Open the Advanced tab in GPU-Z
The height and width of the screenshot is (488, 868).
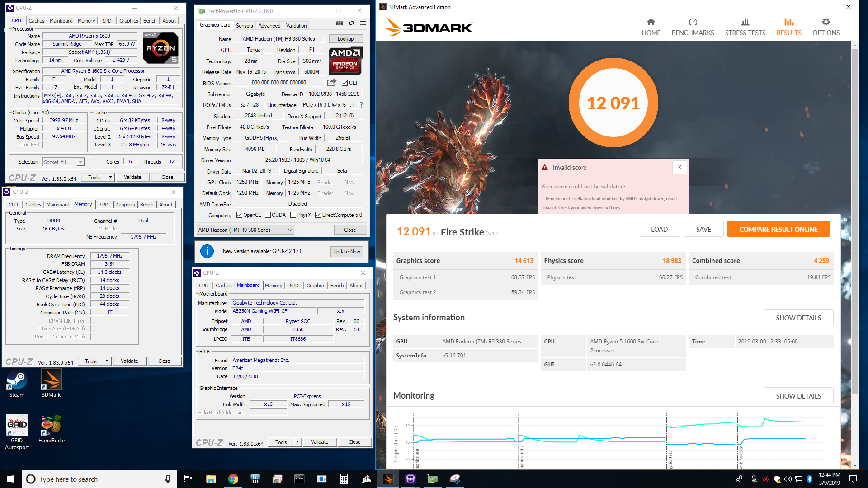coord(269,26)
